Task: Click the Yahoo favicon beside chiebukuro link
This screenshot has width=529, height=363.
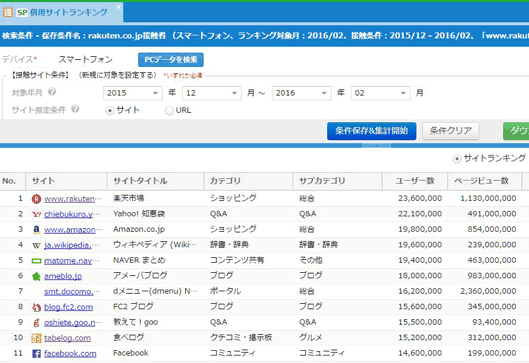Action: coord(36,214)
